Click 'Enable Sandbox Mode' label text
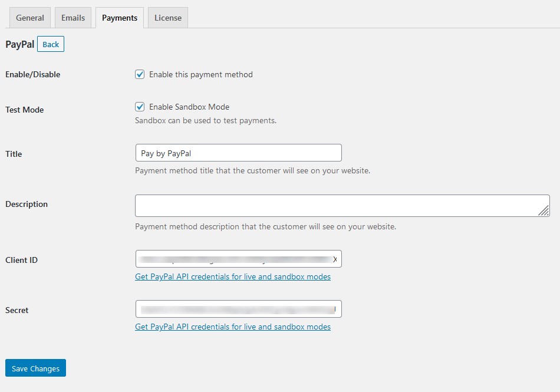Image resolution: width=560 pixels, height=392 pixels. point(189,107)
